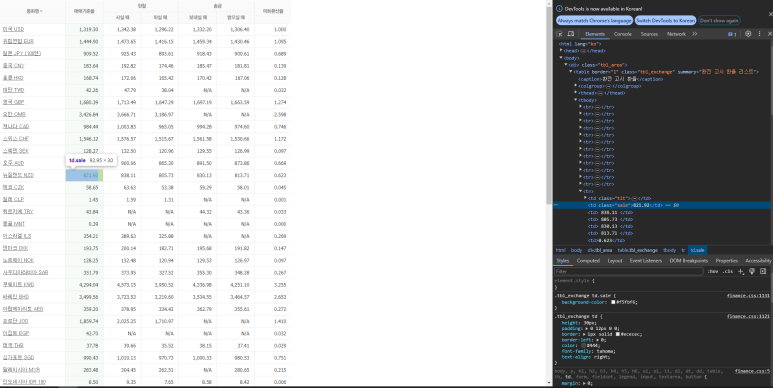
Task: Click Always match Chrome's language
Action: pos(595,21)
